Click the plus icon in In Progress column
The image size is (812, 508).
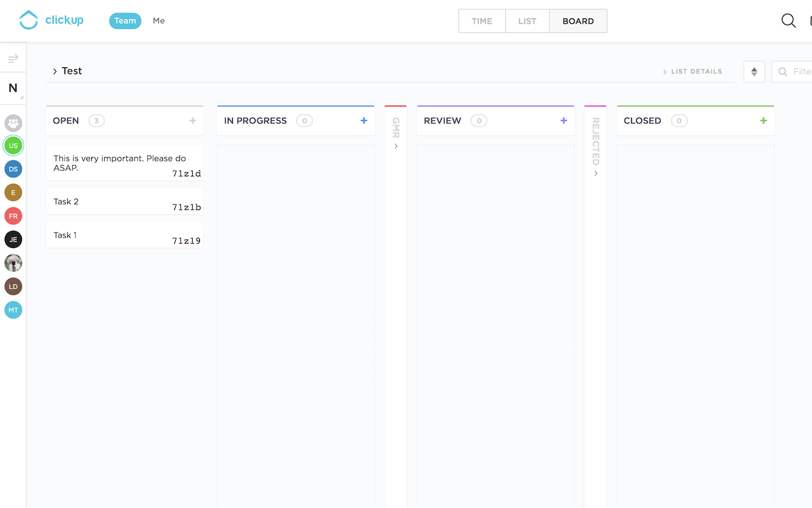363,121
